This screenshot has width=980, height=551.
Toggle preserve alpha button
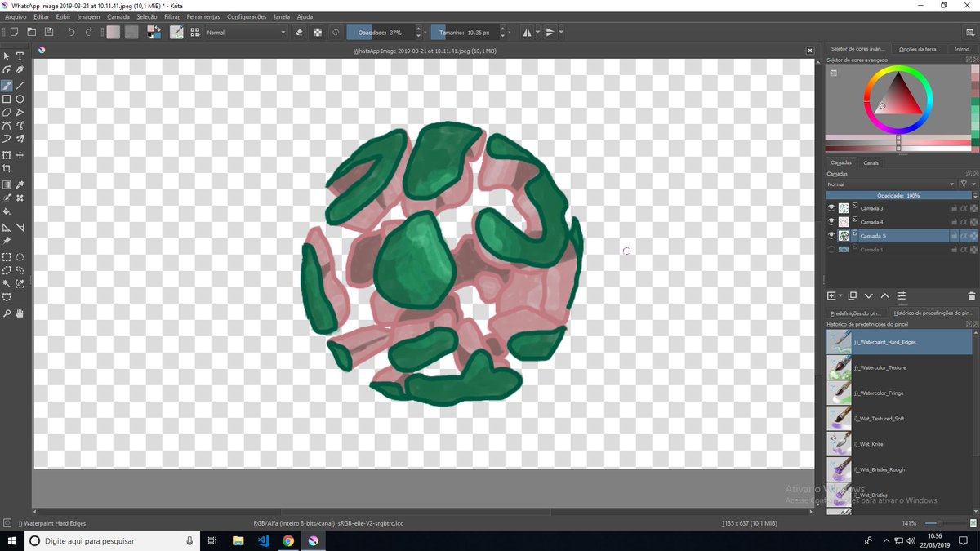(317, 33)
